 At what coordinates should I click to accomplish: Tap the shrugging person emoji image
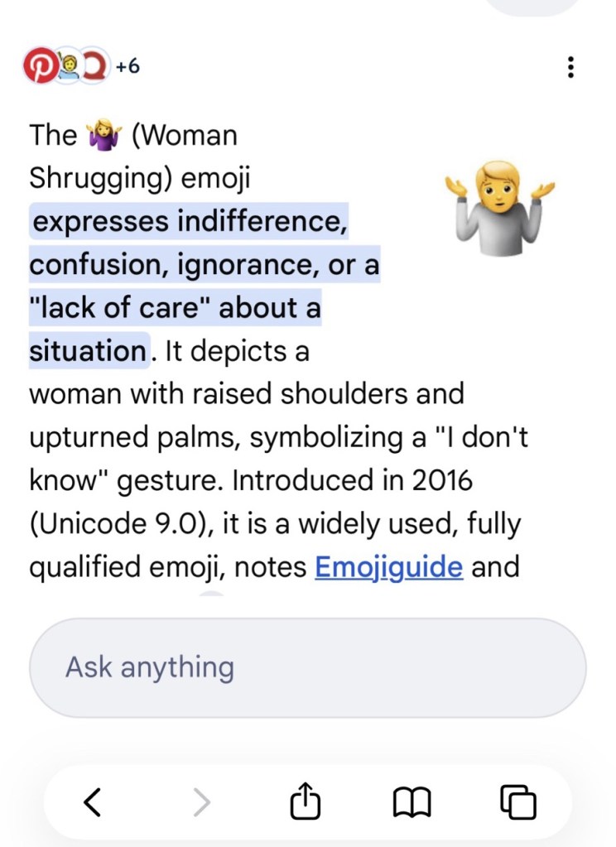(499, 202)
